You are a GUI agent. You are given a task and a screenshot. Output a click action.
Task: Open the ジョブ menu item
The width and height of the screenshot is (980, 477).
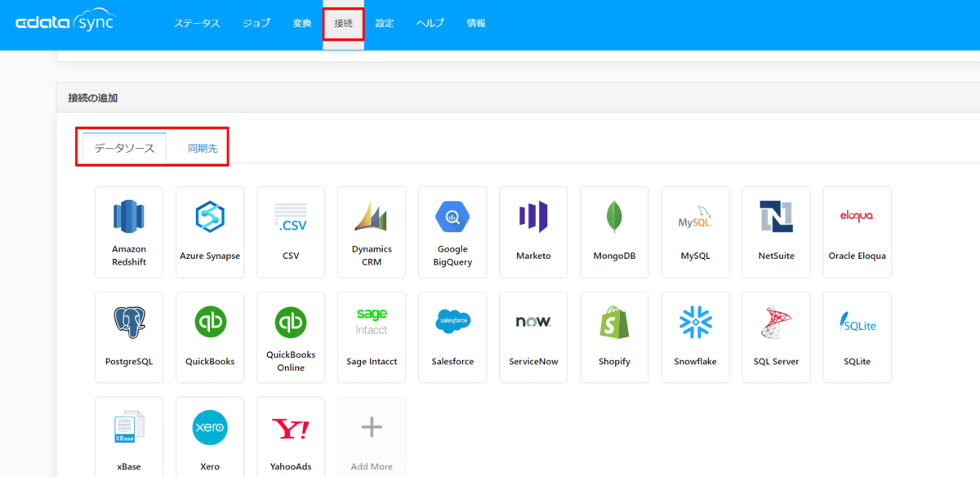[256, 24]
